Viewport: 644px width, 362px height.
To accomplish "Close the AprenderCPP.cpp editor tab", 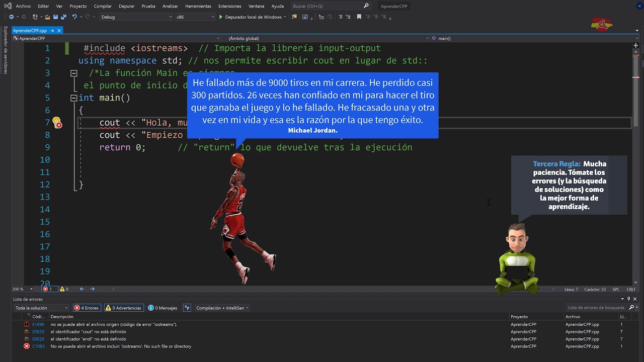I will point(59,31).
